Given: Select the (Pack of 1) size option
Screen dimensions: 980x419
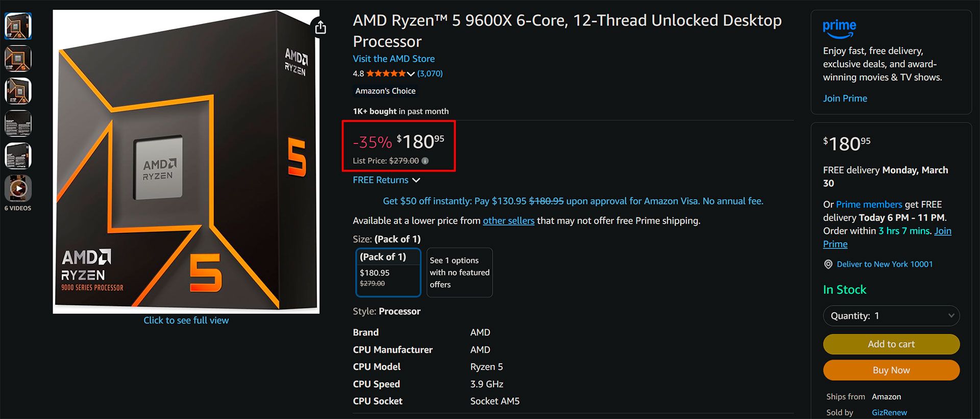Looking at the screenshot, I should [388, 273].
